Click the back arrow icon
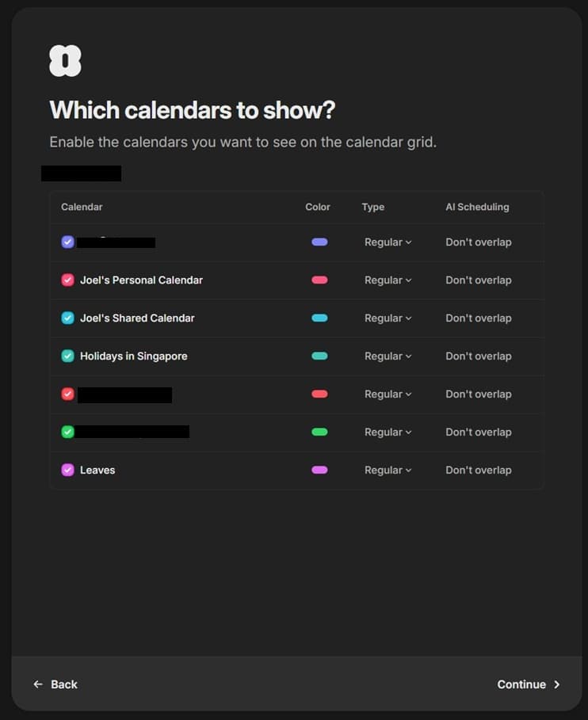Image resolution: width=588 pixels, height=720 pixels. tap(38, 684)
